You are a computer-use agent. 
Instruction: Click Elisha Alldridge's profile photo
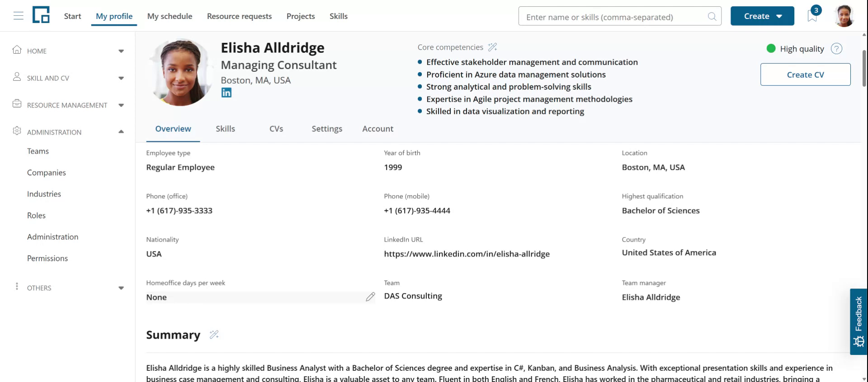click(180, 72)
